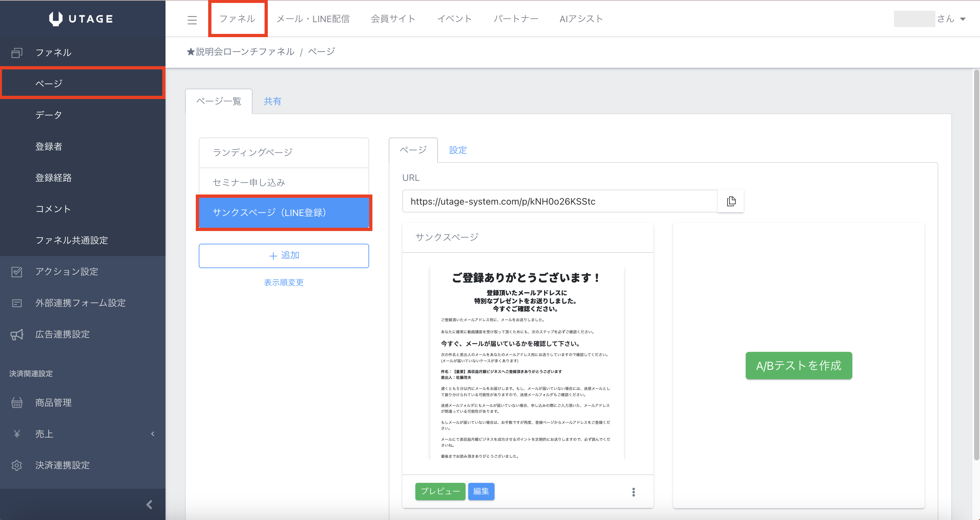
Task: Copy the page URL with clipboard icon
Action: pos(730,201)
